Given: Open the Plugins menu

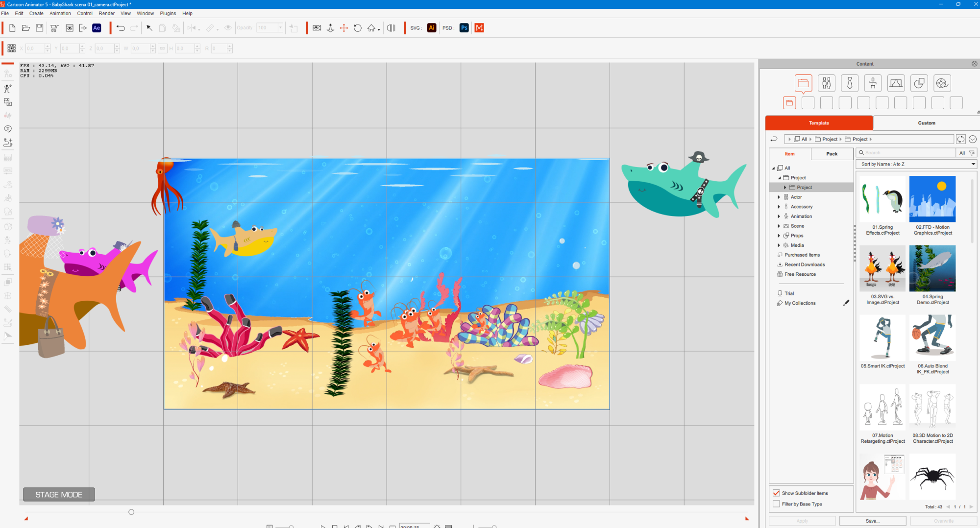Looking at the screenshot, I should tap(168, 13).
